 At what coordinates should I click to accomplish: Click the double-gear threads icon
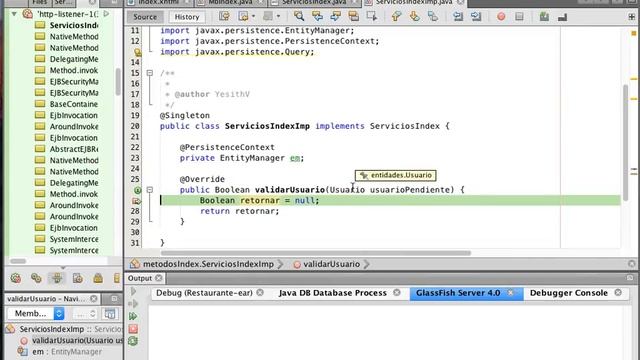[x=36, y=278]
